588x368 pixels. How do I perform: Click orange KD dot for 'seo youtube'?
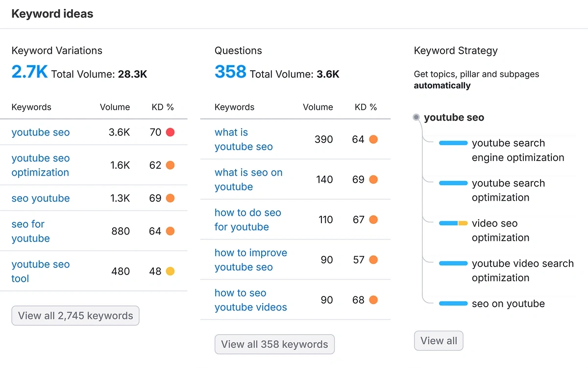tap(170, 198)
